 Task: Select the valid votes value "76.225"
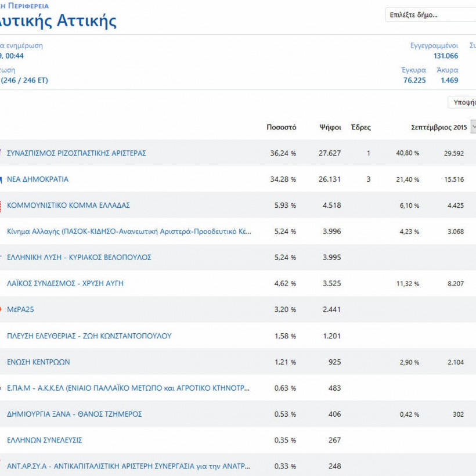pyautogui.click(x=414, y=80)
